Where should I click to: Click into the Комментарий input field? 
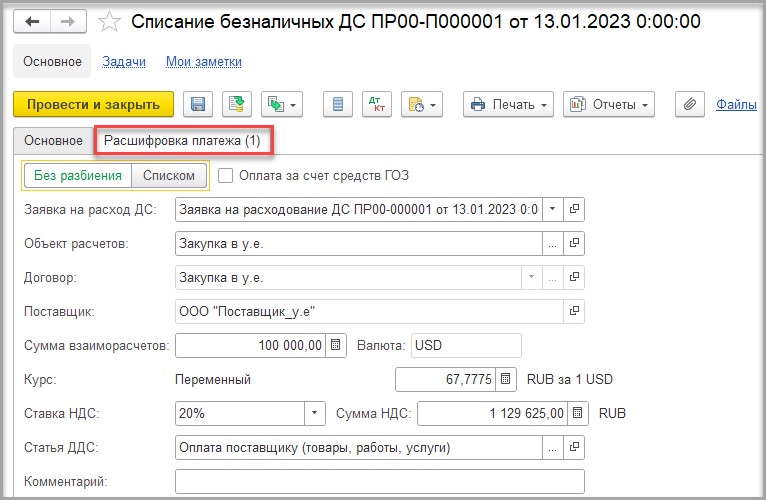click(379, 481)
